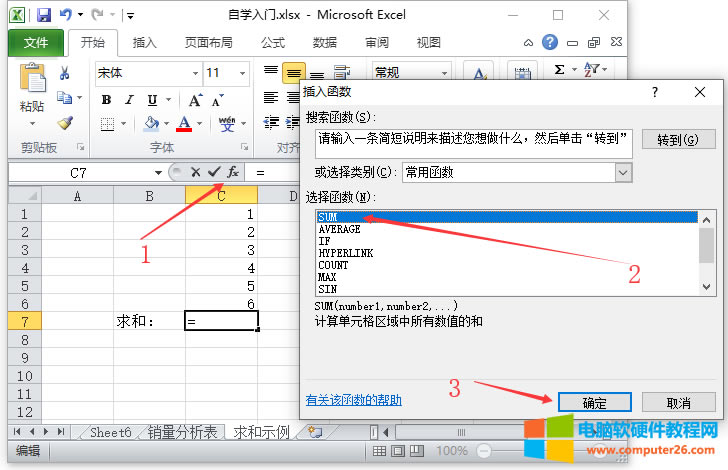Screen dimensions: 728x470
Task: Switch to the 视图 ribbon tab
Action: coord(428,43)
